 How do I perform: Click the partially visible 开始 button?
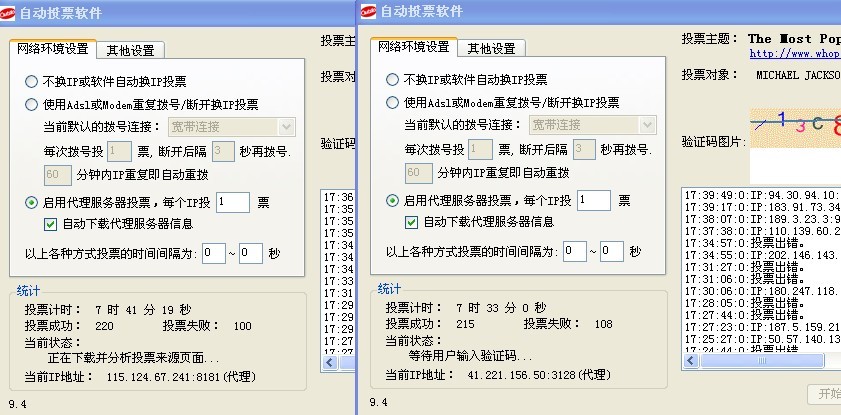(824, 394)
